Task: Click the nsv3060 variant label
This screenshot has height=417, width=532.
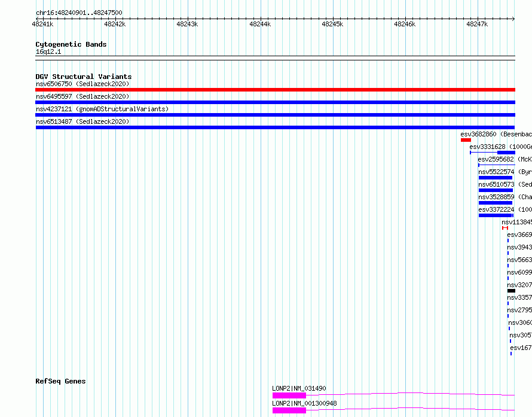Action: (520, 322)
